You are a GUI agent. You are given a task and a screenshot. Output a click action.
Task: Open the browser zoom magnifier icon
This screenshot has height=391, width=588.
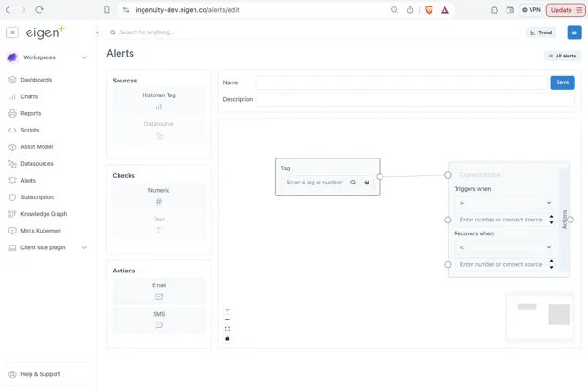click(x=394, y=10)
